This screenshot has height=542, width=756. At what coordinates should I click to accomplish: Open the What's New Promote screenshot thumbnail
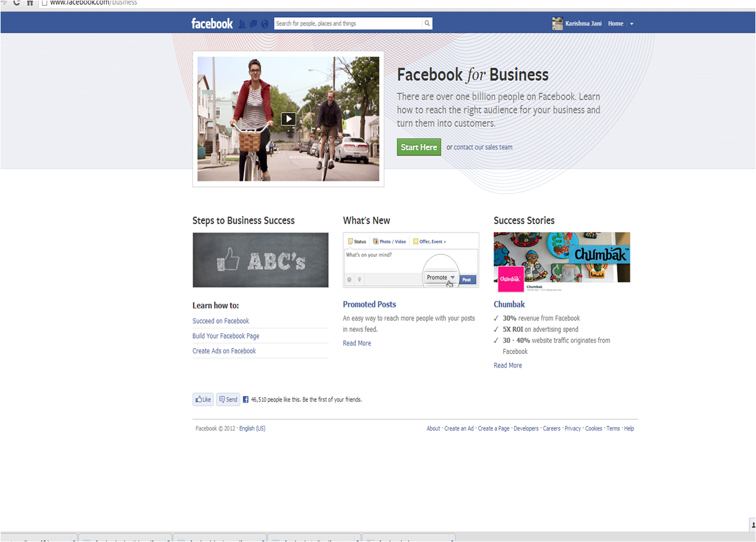[411, 260]
